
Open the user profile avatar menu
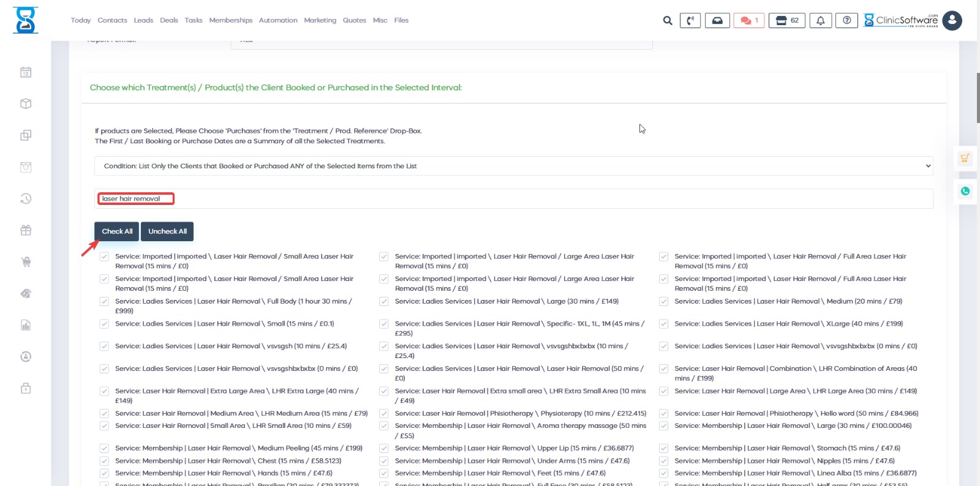click(x=952, y=21)
